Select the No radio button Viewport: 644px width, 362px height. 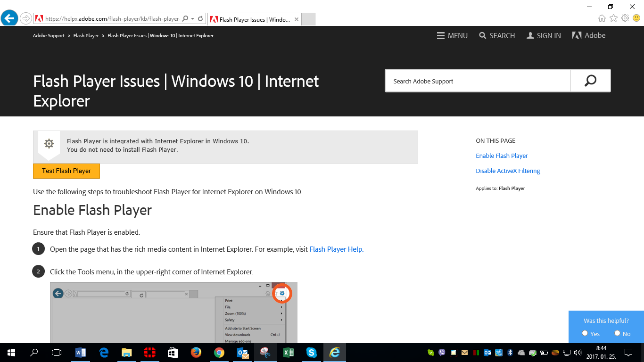click(617, 333)
